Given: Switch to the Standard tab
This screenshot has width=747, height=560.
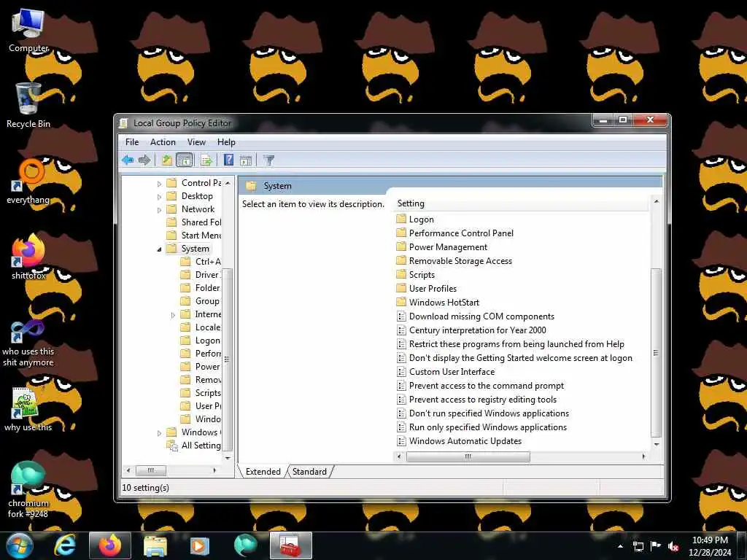Looking at the screenshot, I should point(309,472).
